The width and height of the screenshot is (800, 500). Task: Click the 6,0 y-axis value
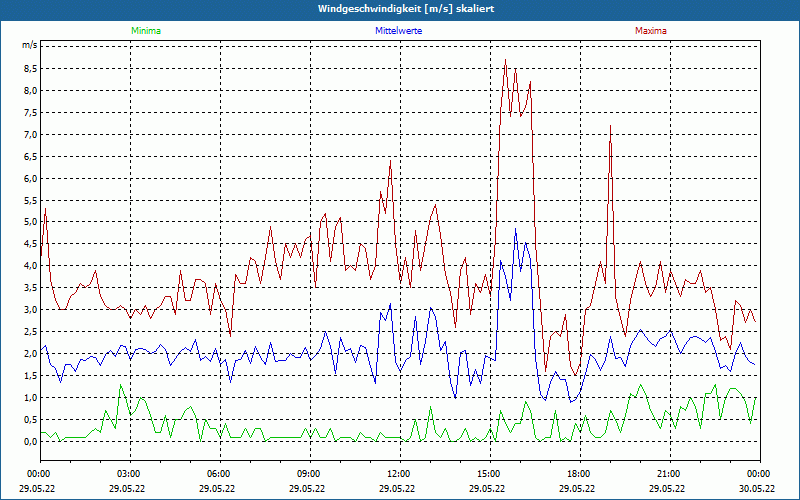[31, 179]
